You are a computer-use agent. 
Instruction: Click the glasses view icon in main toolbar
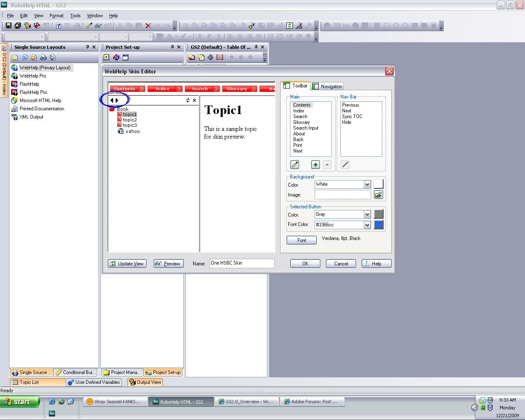[98, 25]
